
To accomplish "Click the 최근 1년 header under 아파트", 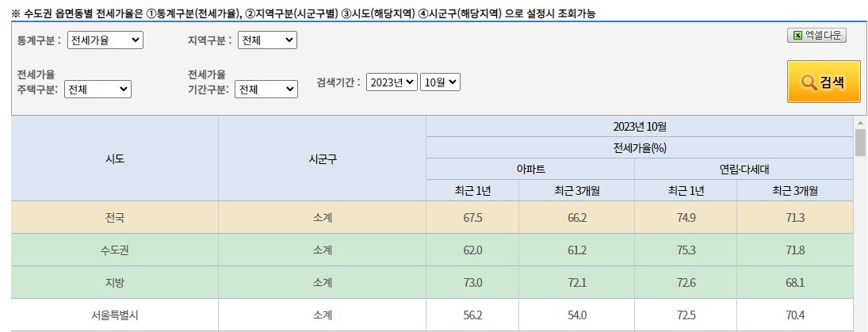I will [472, 190].
